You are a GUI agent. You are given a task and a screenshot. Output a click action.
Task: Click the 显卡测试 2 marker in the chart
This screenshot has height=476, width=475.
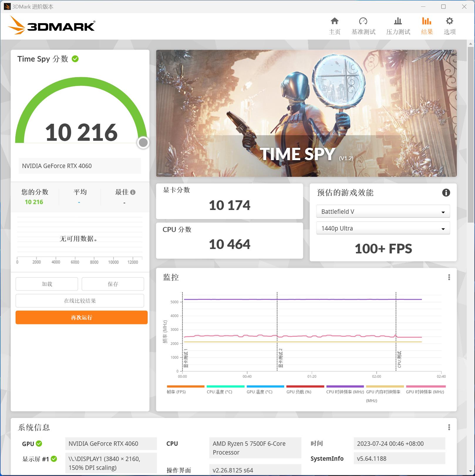(x=280, y=358)
